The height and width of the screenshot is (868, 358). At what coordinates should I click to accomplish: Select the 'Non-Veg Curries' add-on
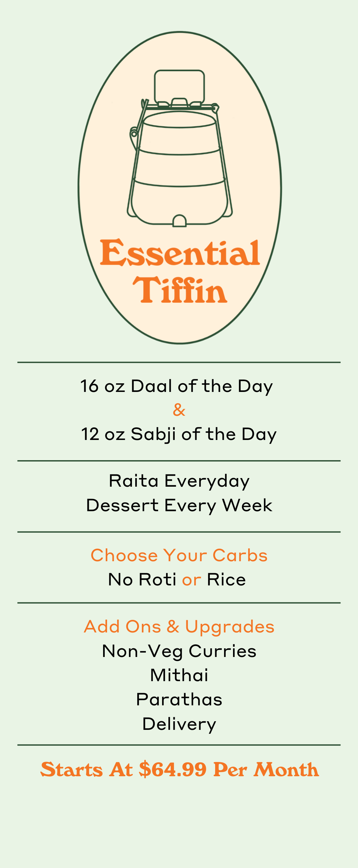point(179,651)
